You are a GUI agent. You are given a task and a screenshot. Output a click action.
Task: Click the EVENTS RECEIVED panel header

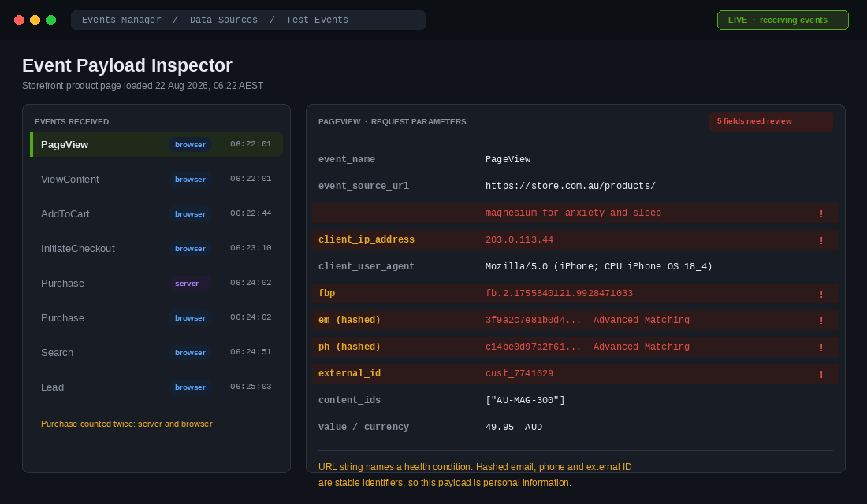(72, 121)
